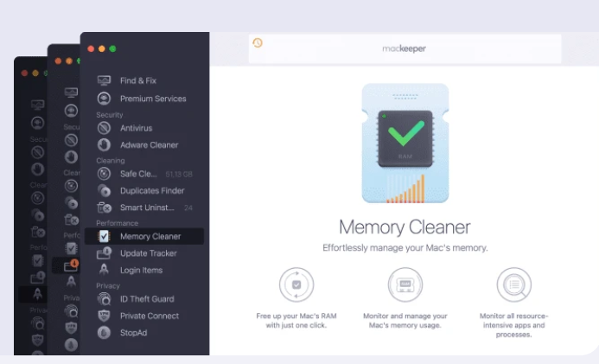Viewport: 599px width, 364px height.
Task: Click the Login Items rocket icon
Action: point(104,270)
